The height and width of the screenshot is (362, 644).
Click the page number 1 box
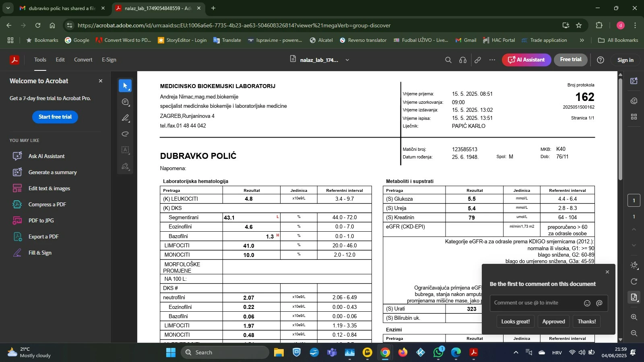pos(634,201)
